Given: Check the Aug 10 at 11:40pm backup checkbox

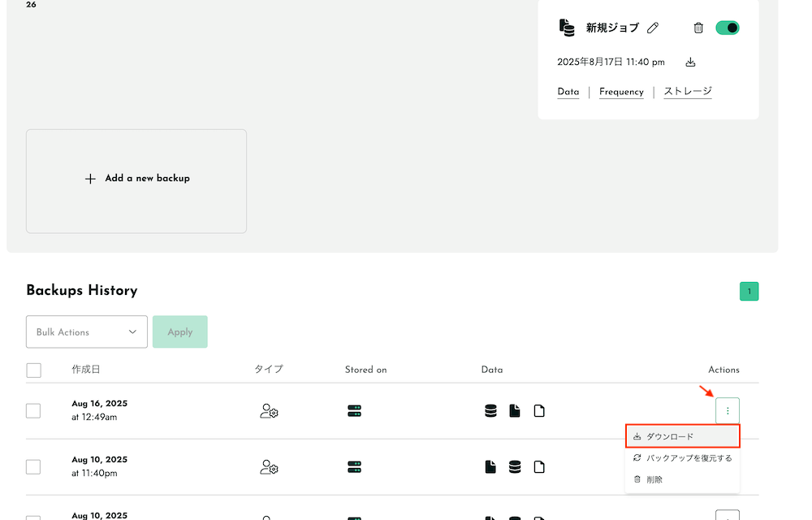Looking at the screenshot, I should pyautogui.click(x=33, y=466).
